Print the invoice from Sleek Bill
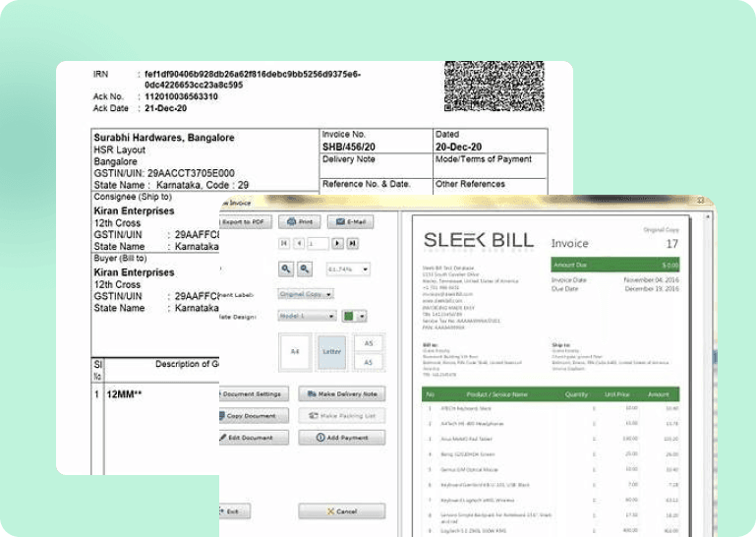The image size is (756, 537). coord(300,222)
